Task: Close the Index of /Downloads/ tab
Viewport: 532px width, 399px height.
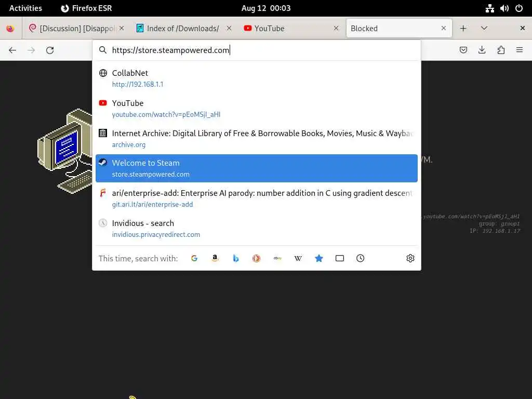Action: (x=229, y=28)
